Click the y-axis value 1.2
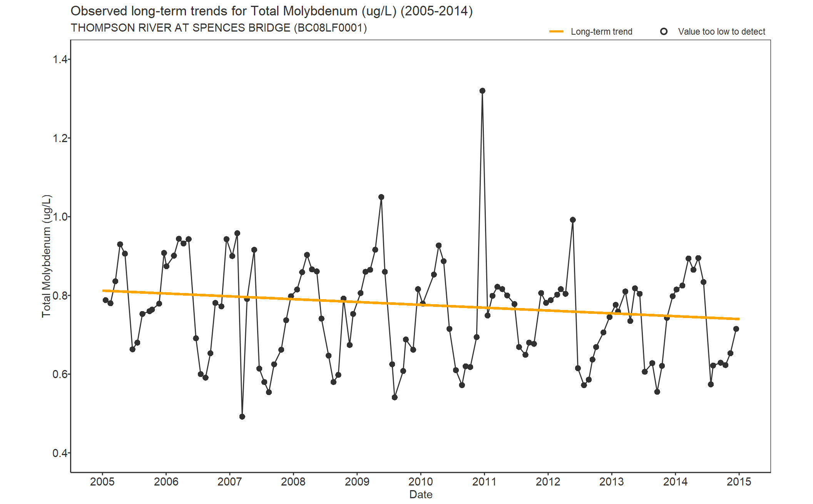This screenshot has width=813, height=504. click(60, 138)
